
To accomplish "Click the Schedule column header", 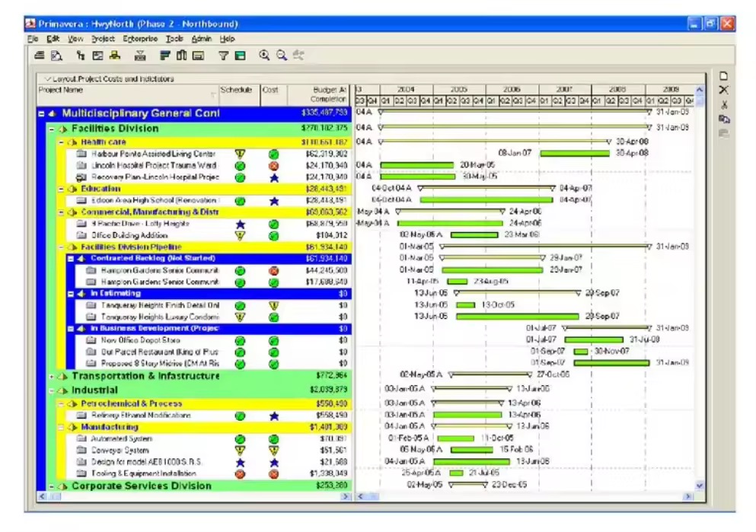I will click(x=236, y=90).
